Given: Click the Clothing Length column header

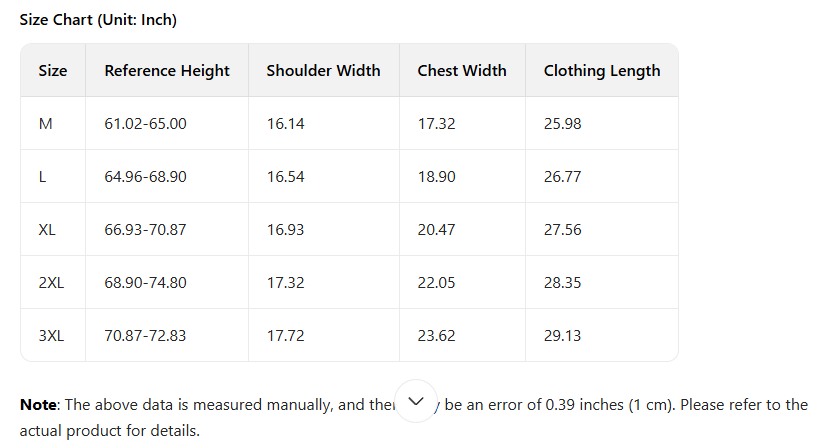Looking at the screenshot, I should tap(602, 71).
